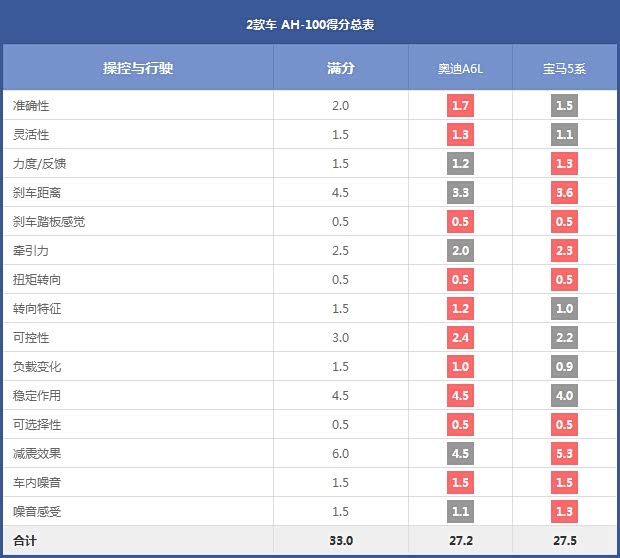Click the 车内噪音 row label
This screenshot has height=558, width=620.
[37, 483]
